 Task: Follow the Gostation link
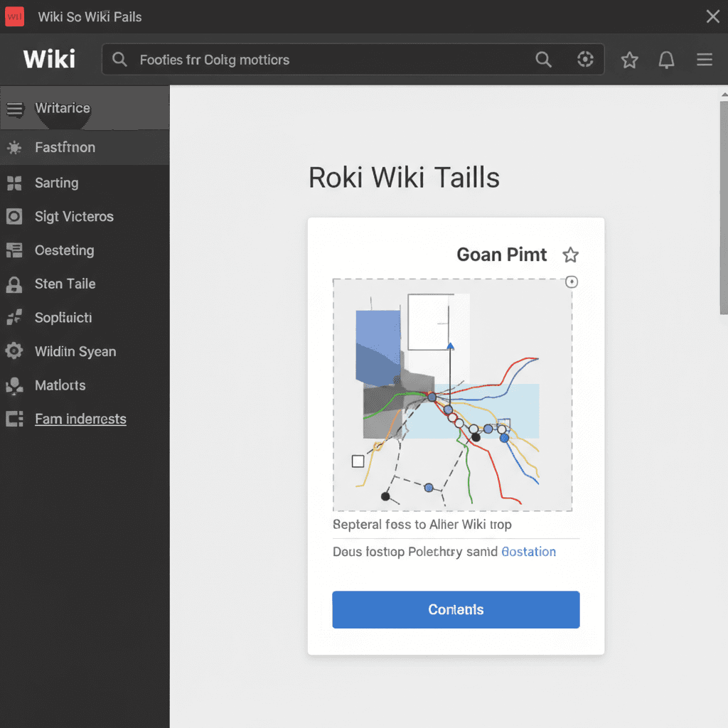pyautogui.click(x=529, y=552)
